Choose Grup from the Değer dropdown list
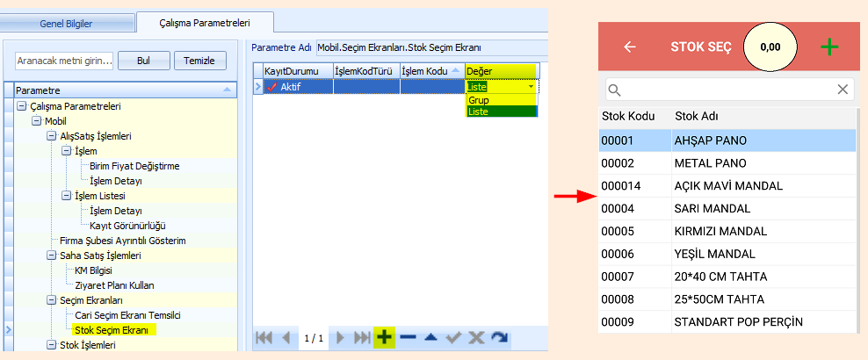This screenshot has height=360, width=868. pos(479,100)
